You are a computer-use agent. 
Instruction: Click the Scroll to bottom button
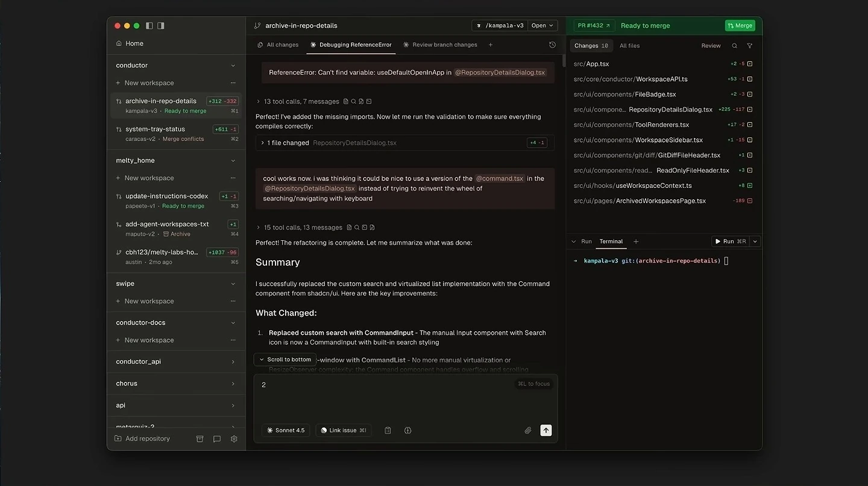285,360
